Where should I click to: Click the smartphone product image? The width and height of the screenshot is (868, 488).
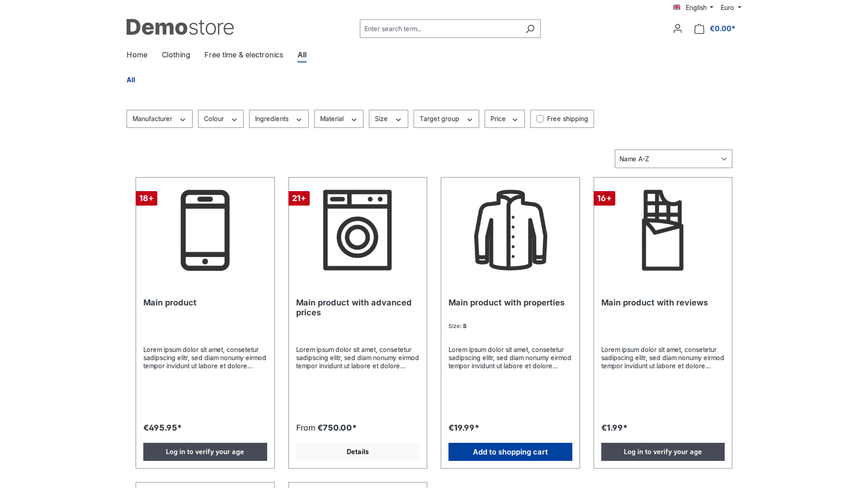click(x=205, y=230)
